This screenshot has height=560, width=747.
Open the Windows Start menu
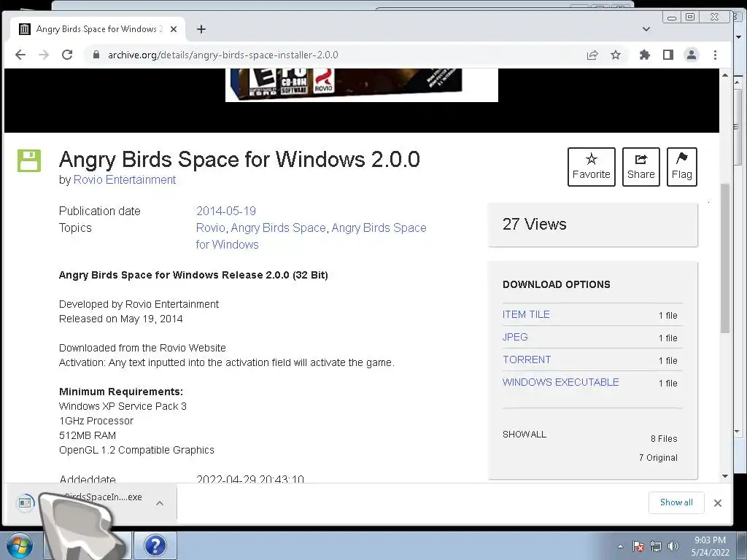click(x=19, y=545)
